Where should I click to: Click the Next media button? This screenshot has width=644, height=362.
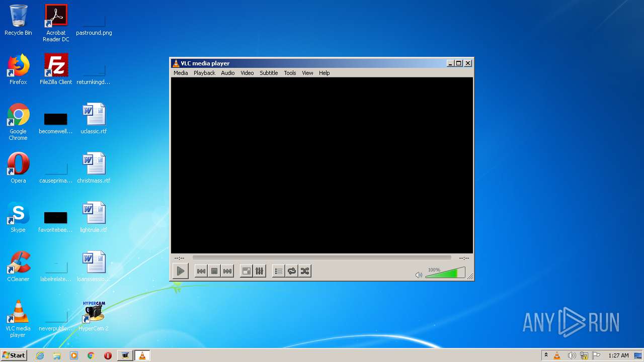tap(227, 271)
